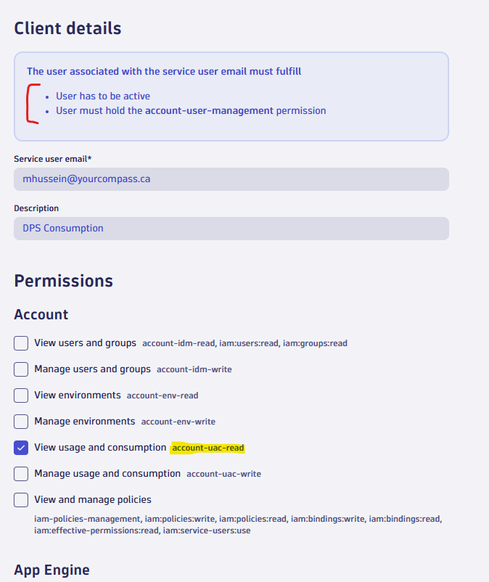Click the Service user email field
Image resolution: width=489 pixels, height=582 pixels.
click(x=231, y=179)
